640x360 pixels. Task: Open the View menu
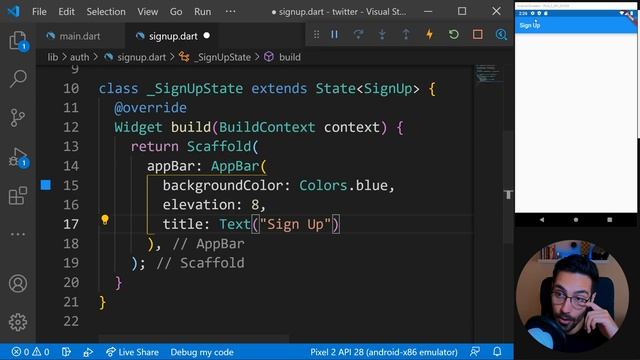tap(147, 12)
